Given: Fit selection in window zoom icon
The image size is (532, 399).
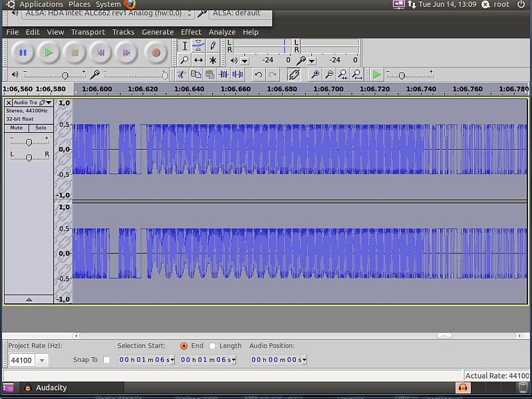Looking at the screenshot, I should pyautogui.click(x=343, y=74).
